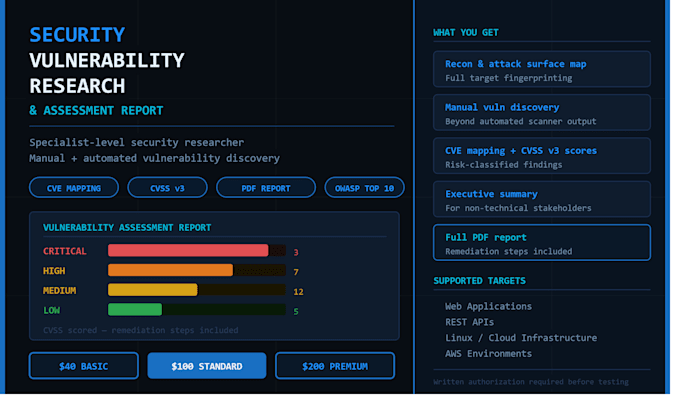The width and height of the screenshot is (680, 404).
Task: Click the VULNERABILITY ASSESSMENT REPORT panel heading
Action: pos(127,228)
